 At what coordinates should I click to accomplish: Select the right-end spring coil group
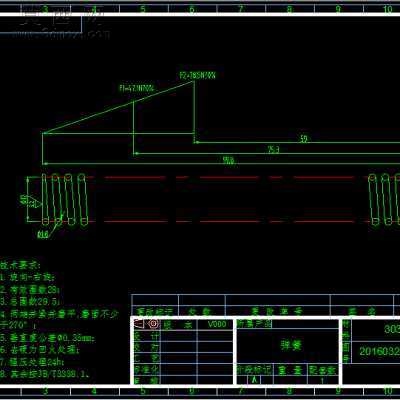click(x=384, y=200)
